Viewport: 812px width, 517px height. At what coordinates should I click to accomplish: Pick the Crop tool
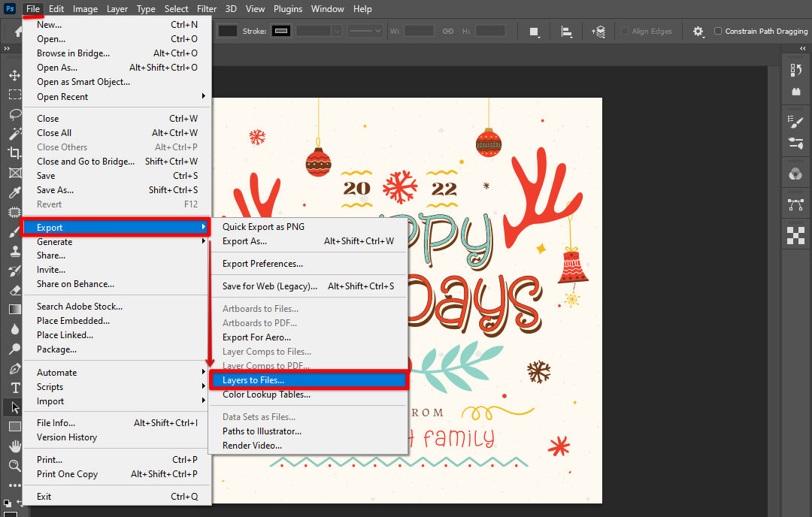coord(14,153)
